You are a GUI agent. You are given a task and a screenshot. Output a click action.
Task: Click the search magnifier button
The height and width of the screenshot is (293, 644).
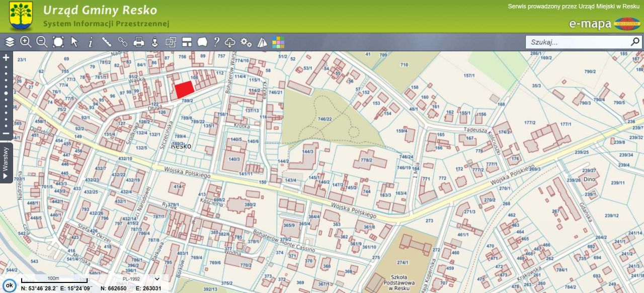tap(635, 42)
